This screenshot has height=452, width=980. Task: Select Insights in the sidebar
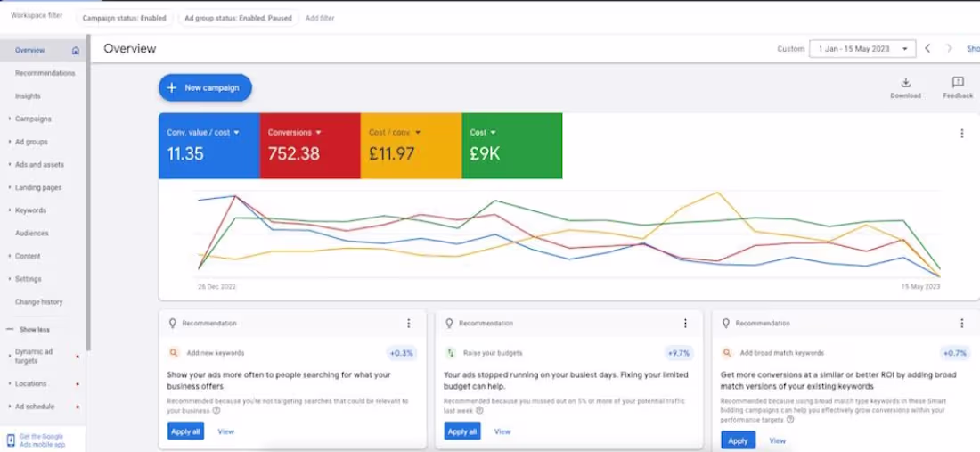(28, 96)
